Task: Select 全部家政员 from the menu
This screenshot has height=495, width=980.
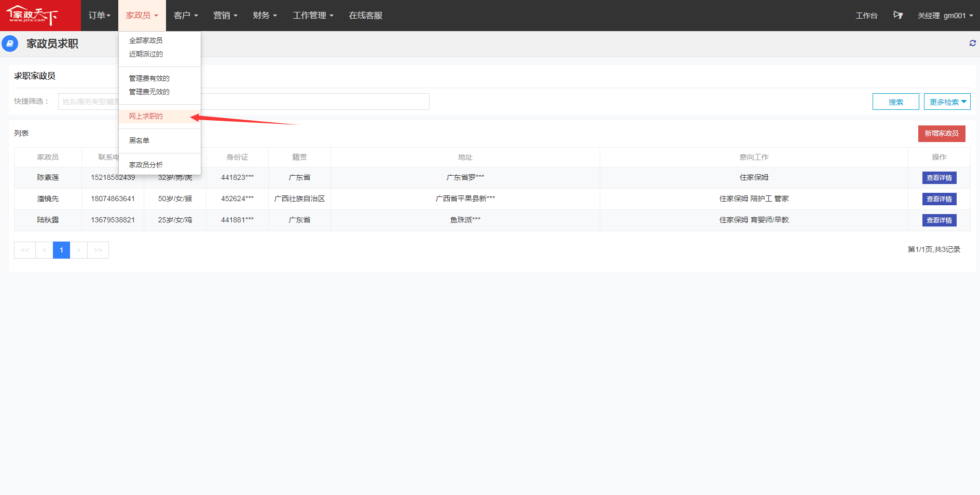Action: (146, 40)
